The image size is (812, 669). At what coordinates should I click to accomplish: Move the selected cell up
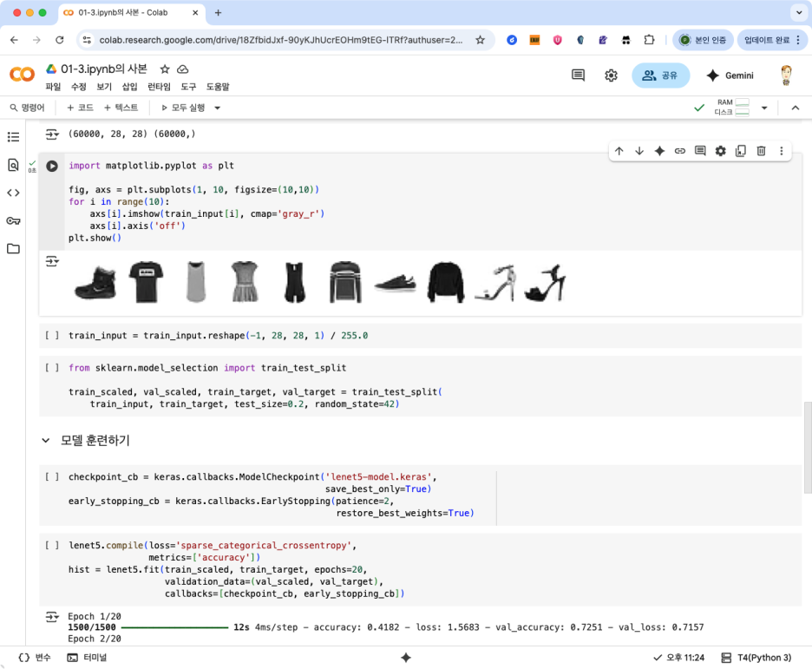tap(619, 151)
